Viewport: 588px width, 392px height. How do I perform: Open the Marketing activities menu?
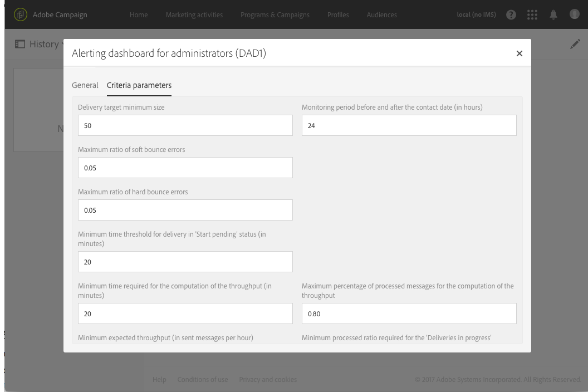[194, 15]
